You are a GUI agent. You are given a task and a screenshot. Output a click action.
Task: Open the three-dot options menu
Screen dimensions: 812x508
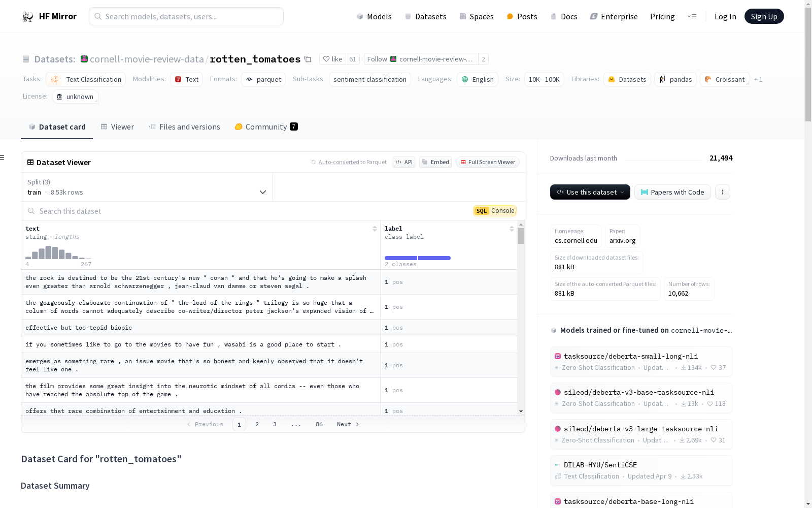[x=723, y=192]
